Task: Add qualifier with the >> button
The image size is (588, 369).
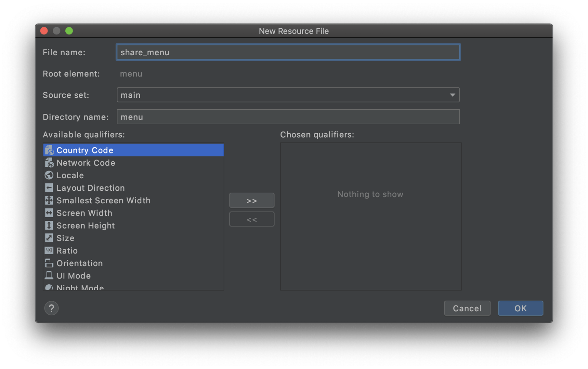Action: [252, 200]
